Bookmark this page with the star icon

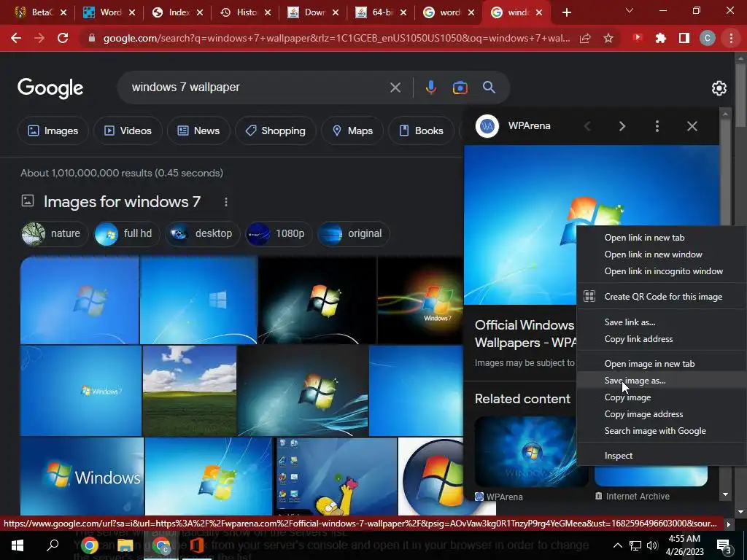[608, 38]
